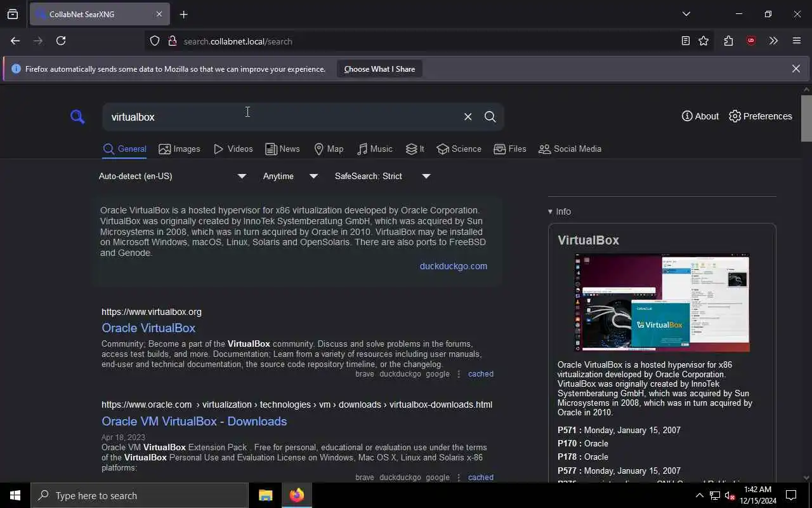Open File Explorer from taskbar
This screenshot has width=812, height=508.
265,495
